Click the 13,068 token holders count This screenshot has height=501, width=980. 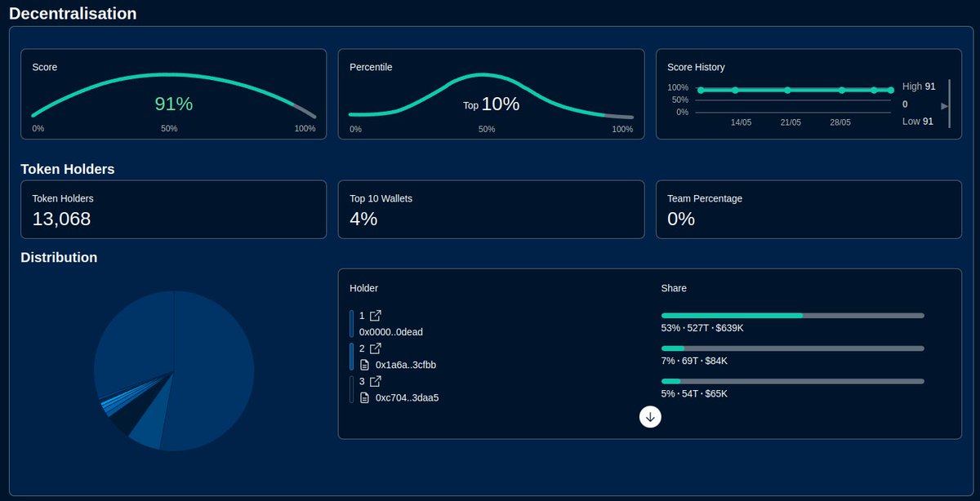61,219
